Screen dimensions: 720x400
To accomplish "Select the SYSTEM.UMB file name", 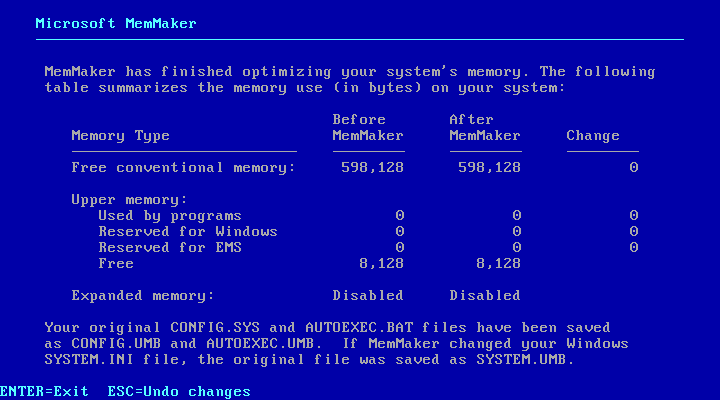I will coord(521,360).
